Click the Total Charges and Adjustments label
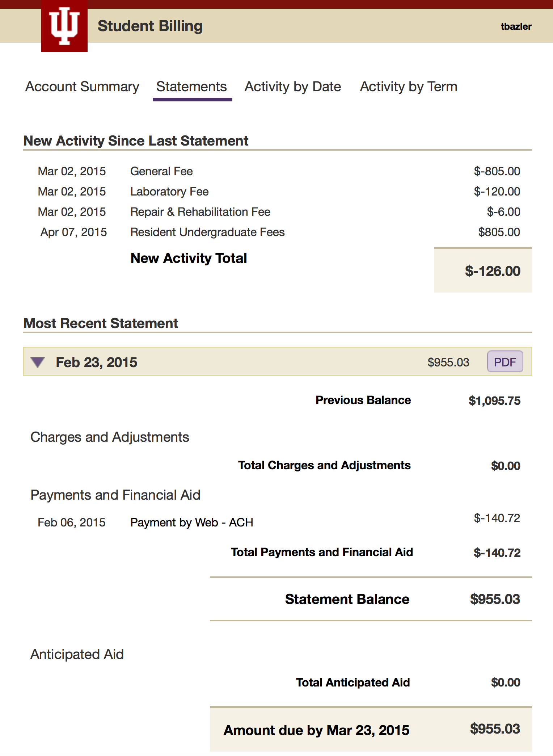Image resolution: width=553 pixels, height=756 pixels. coord(324,465)
